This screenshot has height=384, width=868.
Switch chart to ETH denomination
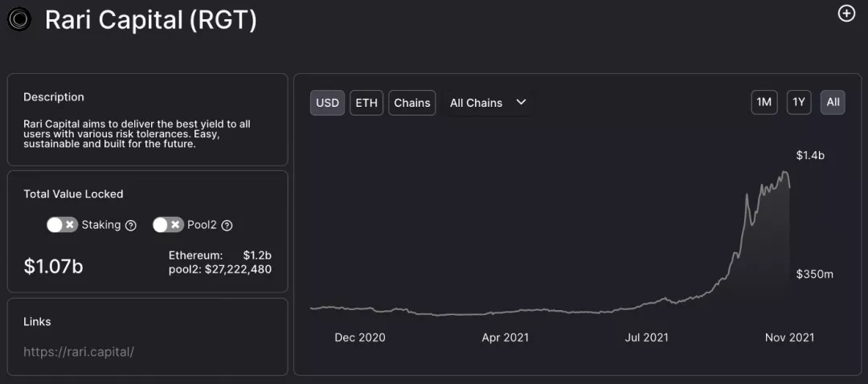[x=366, y=103]
